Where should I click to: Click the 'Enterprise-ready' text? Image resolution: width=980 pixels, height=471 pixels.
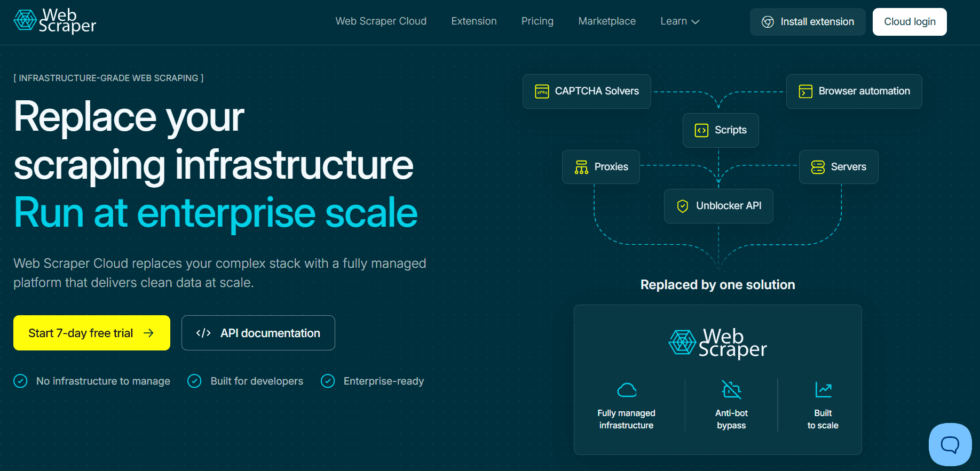(384, 381)
